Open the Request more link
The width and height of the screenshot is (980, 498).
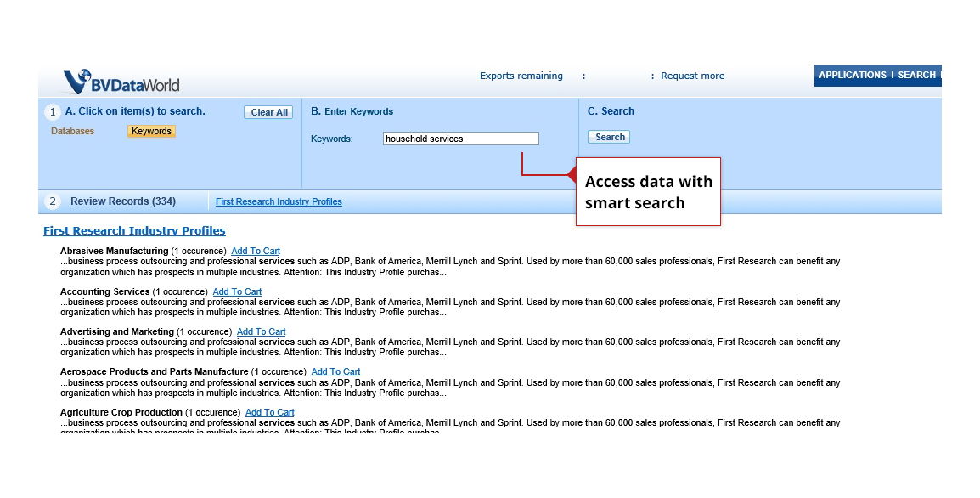coord(692,76)
